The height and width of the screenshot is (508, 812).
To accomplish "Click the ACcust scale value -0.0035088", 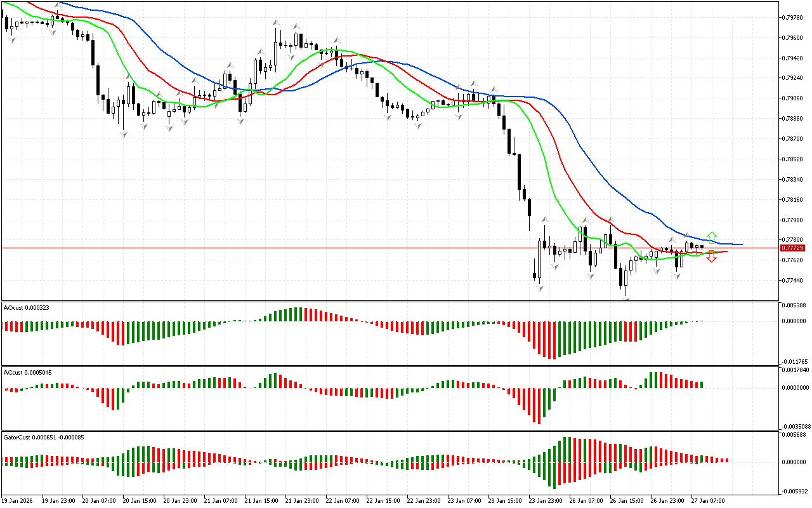I will pyautogui.click(x=796, y=426).
